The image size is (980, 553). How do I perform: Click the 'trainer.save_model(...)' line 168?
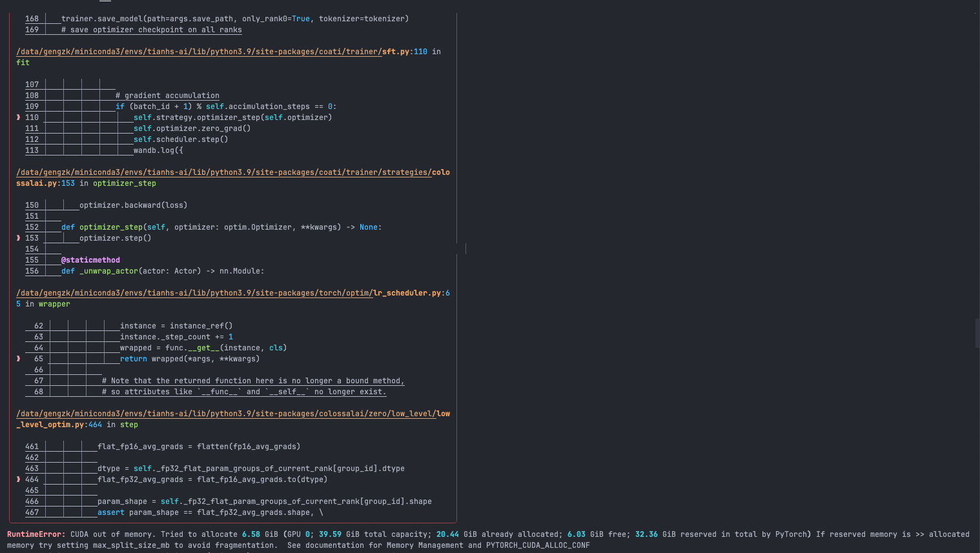[235, 19]
